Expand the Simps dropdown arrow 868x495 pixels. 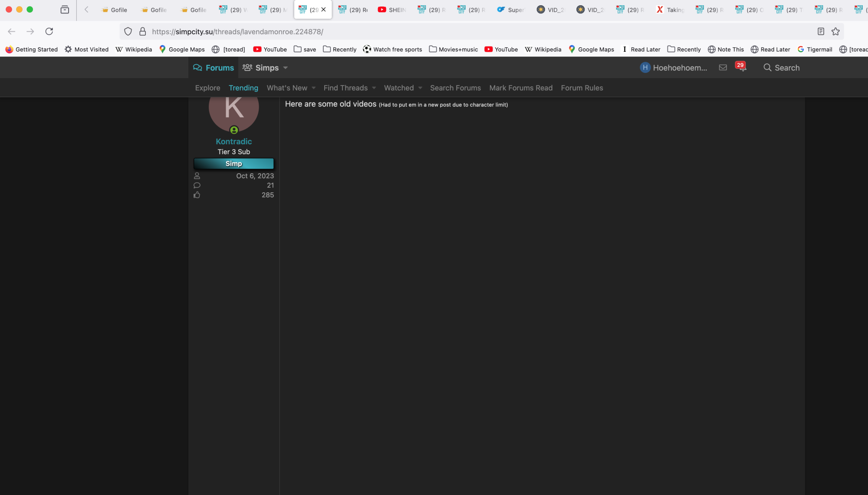[x=286, y=68]
